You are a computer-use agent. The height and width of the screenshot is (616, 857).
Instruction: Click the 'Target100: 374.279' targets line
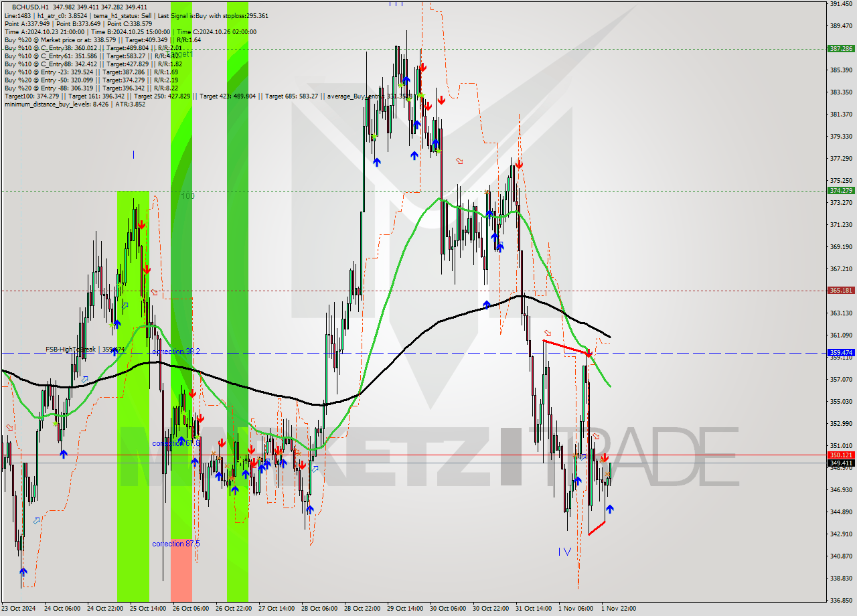coord(208,96)
